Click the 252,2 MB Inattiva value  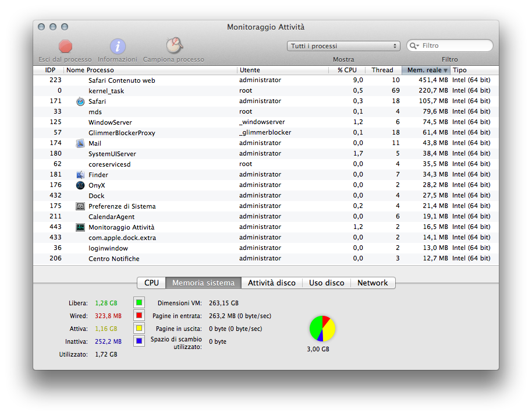(x=108, y=341)
